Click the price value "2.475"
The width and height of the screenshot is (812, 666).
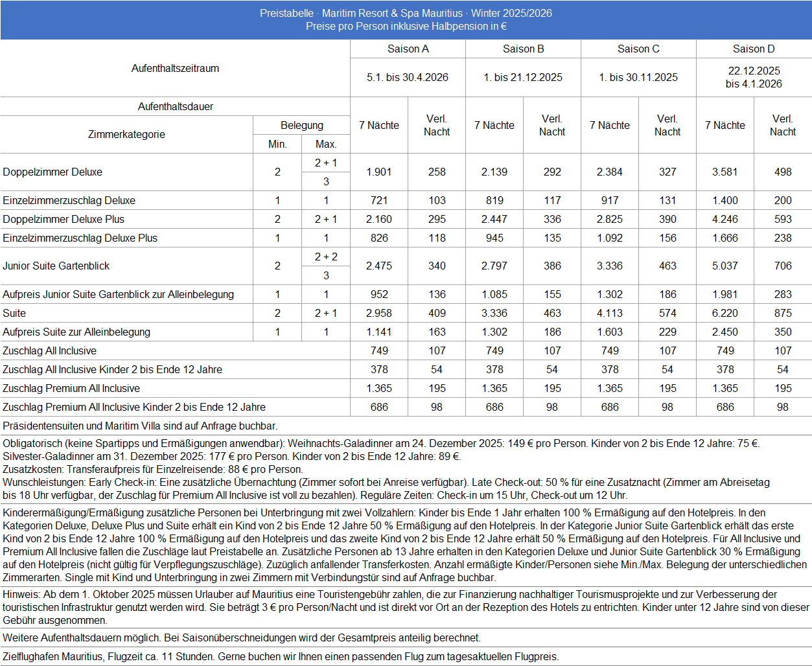point(379,266)
